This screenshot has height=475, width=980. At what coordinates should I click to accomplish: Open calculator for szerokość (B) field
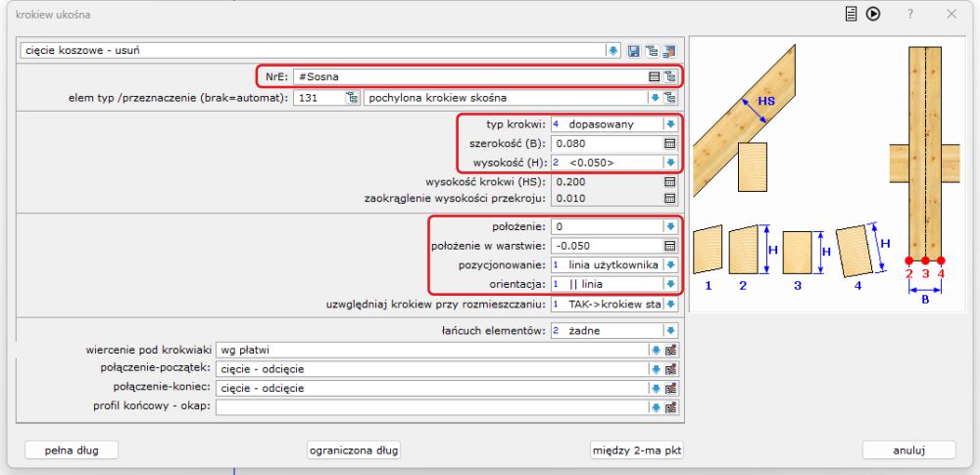670,143
